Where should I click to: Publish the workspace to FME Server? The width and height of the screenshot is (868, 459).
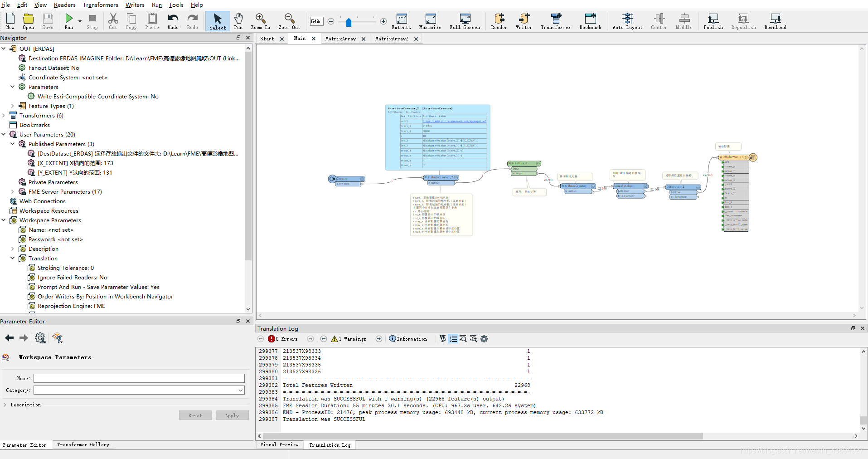click(x=713, y=21)
